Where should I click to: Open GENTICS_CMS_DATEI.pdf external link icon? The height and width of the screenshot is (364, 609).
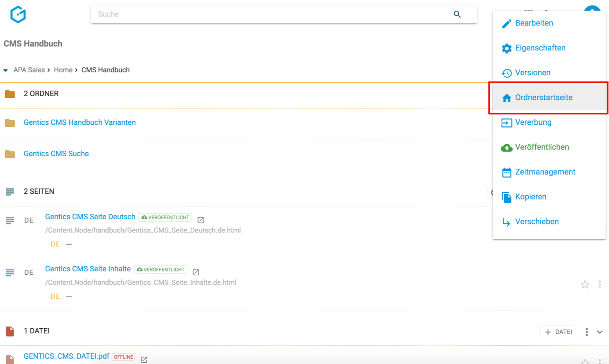pos(144,360)
